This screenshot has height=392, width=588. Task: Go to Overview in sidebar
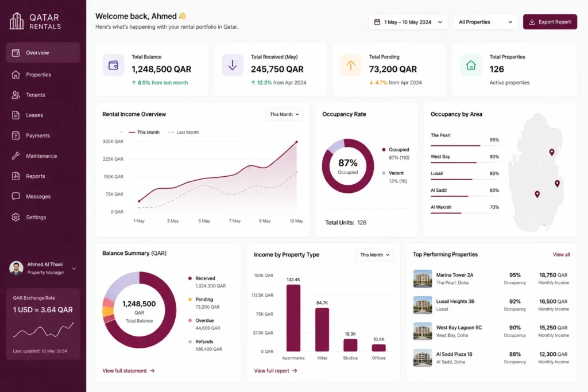[42, 53]
